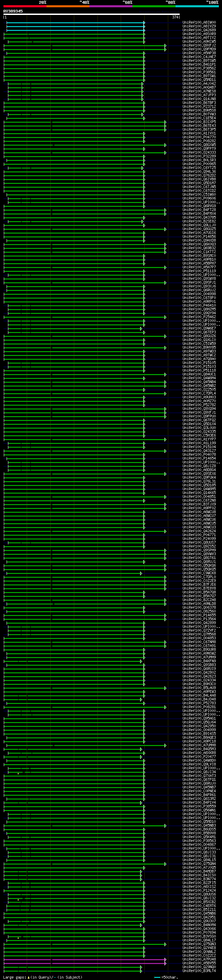
Task: Click the label UniRef100_Q6RUJ1
Action: click(x=199, y=561)
